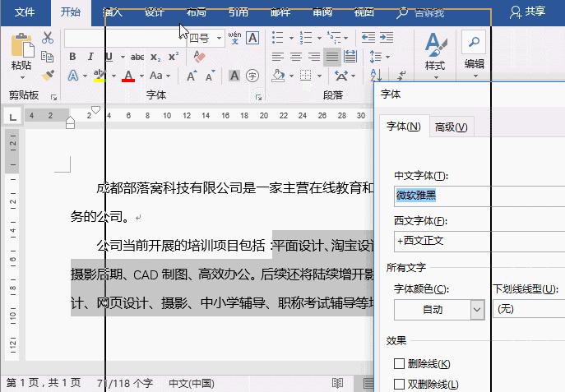This screenshot has height=392, width=565.
Task: Switch to read mode view icon
Action: click(337, 383)
